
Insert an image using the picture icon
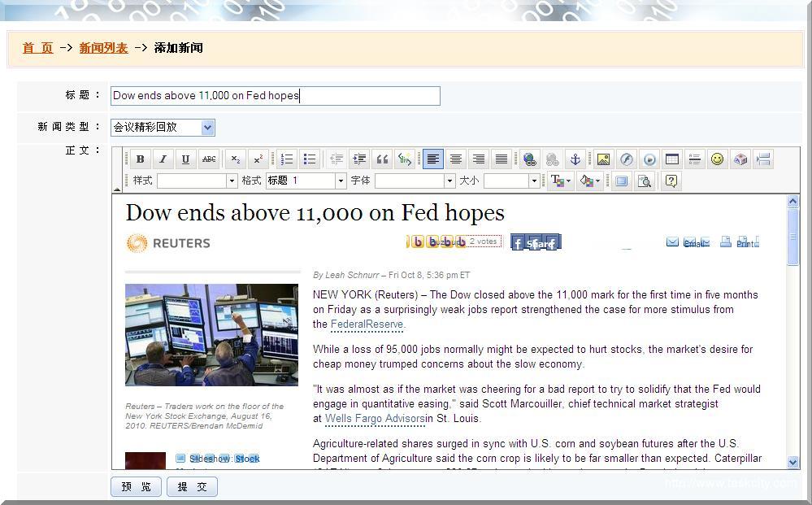coord(603,159)
